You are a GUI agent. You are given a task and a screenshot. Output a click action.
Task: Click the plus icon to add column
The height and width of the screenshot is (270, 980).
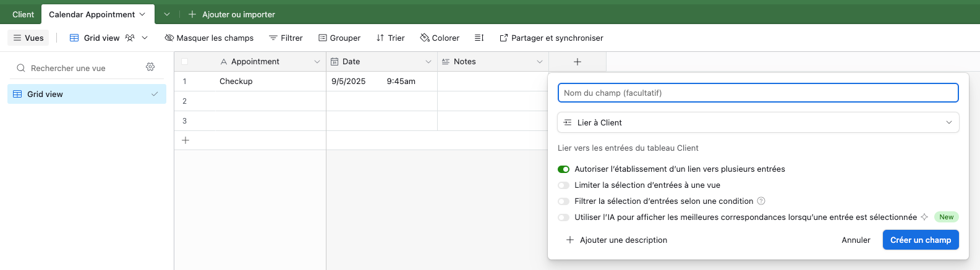[577, 62]
